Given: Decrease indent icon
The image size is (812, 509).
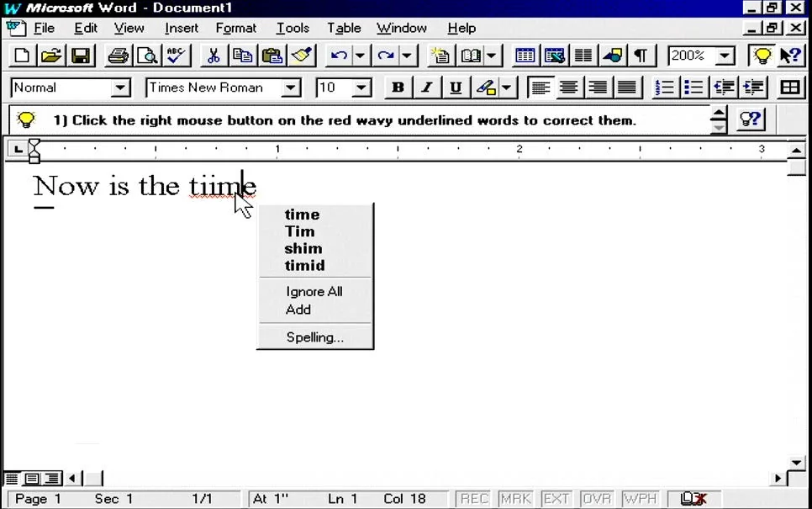Looking at the screenshot, I should [x=724, y=88].
